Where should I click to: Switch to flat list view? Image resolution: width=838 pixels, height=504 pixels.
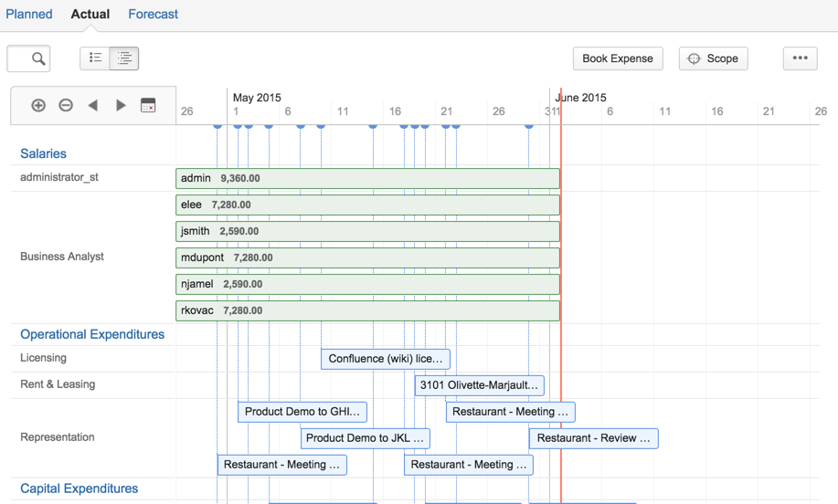point(95,58)
